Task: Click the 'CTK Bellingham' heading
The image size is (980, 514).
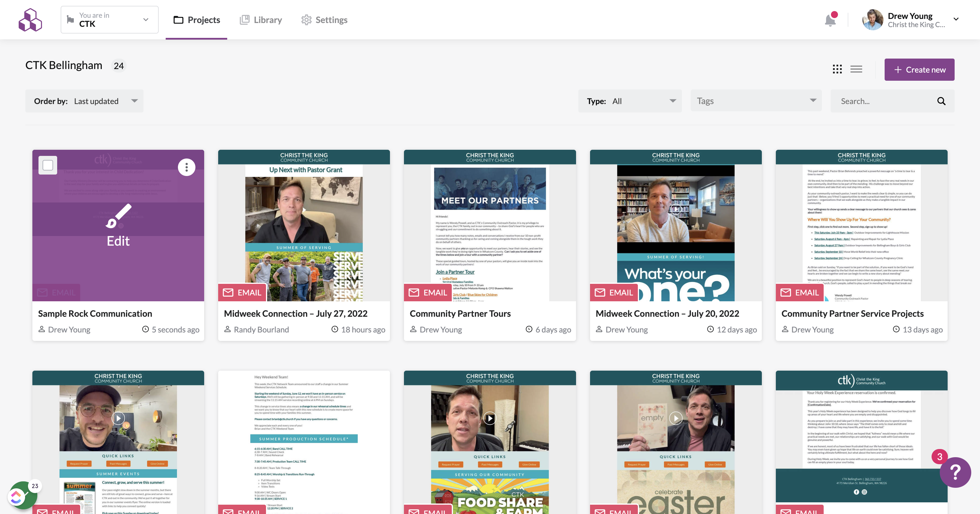Action: point(64,65)
